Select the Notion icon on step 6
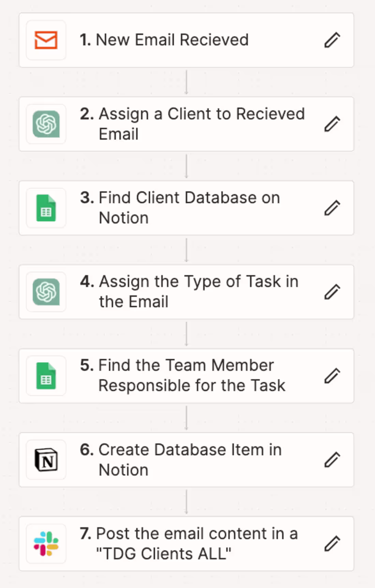Viewport: 375px width, 588px height. [46, 459]
